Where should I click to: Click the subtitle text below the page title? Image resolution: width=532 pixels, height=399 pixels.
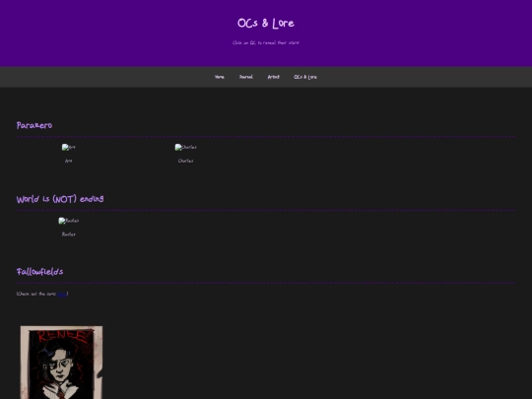click(266, 42)
